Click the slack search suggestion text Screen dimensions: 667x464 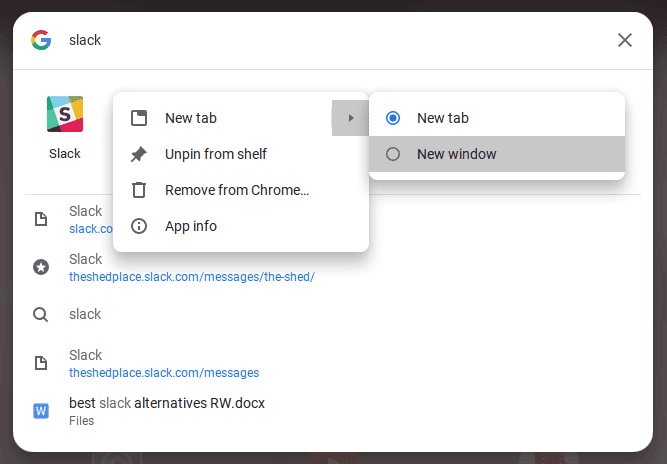[85, 314]
